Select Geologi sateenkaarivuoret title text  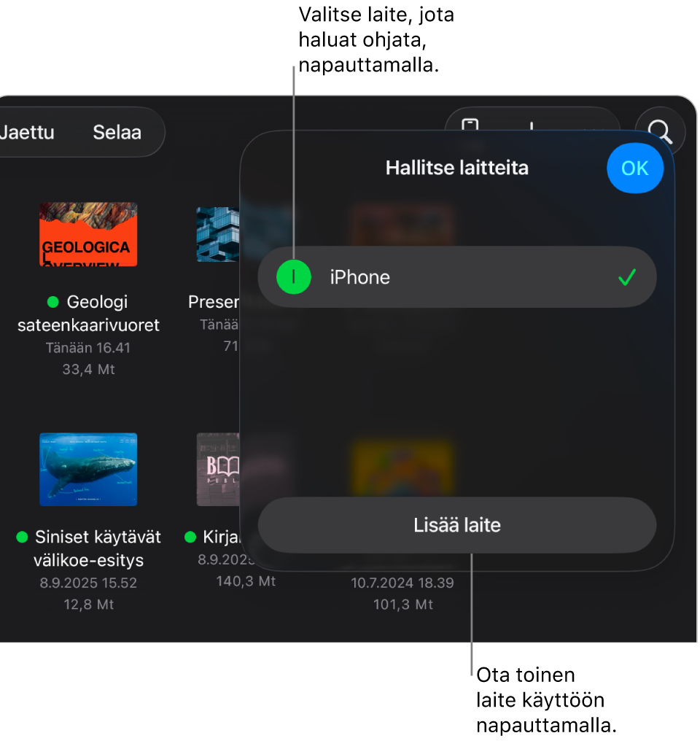(x=88, y=314)
